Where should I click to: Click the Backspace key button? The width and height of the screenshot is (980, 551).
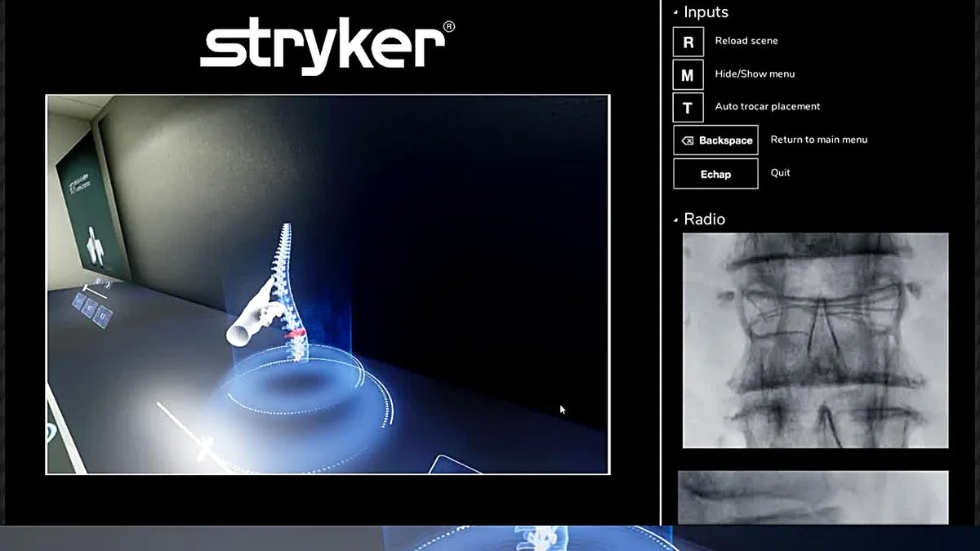[x=715, y=140]
